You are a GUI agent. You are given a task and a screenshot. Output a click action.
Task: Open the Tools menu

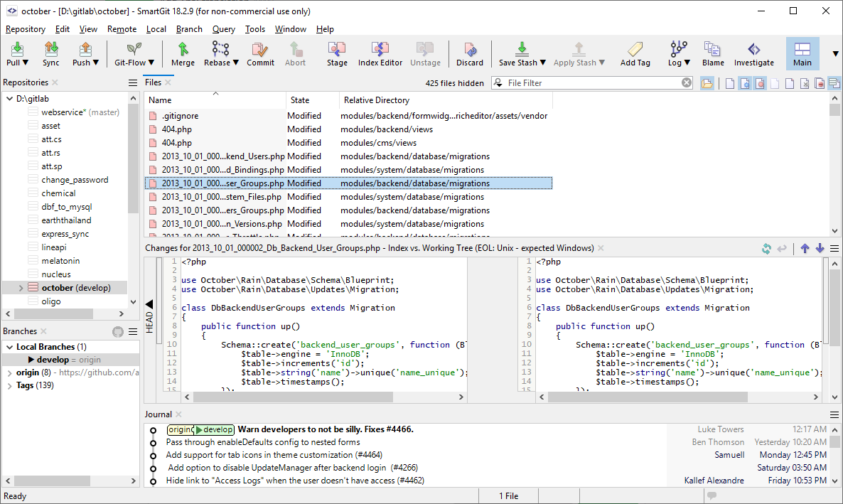point(255,29)
